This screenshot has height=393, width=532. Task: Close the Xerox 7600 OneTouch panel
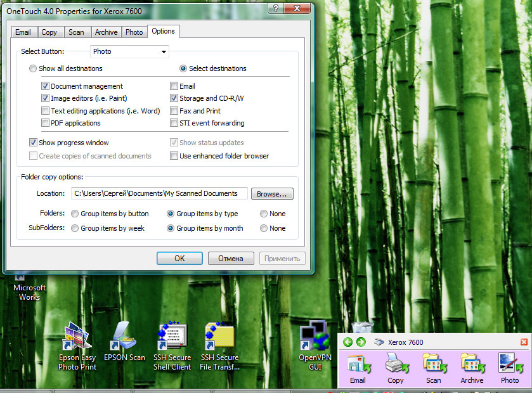pyautogui.click(x=524, y=342)
